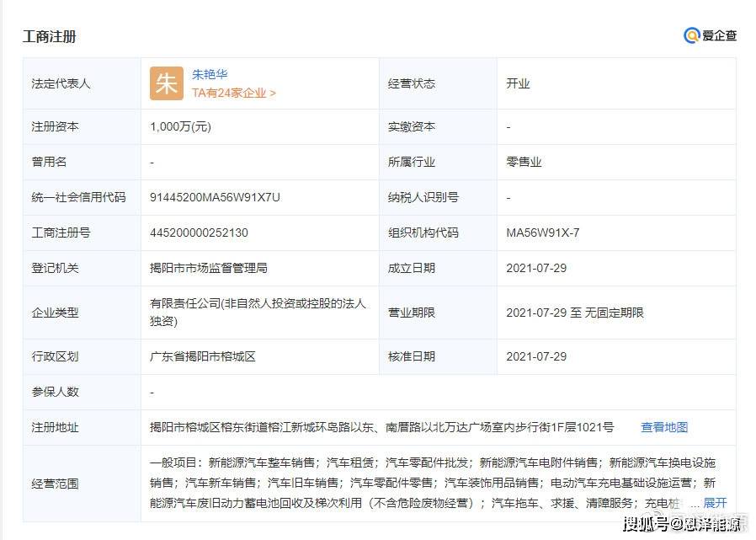The image size is (756, 540).
Task: Click the 工商注册 section heading
Action: (49, 37)
